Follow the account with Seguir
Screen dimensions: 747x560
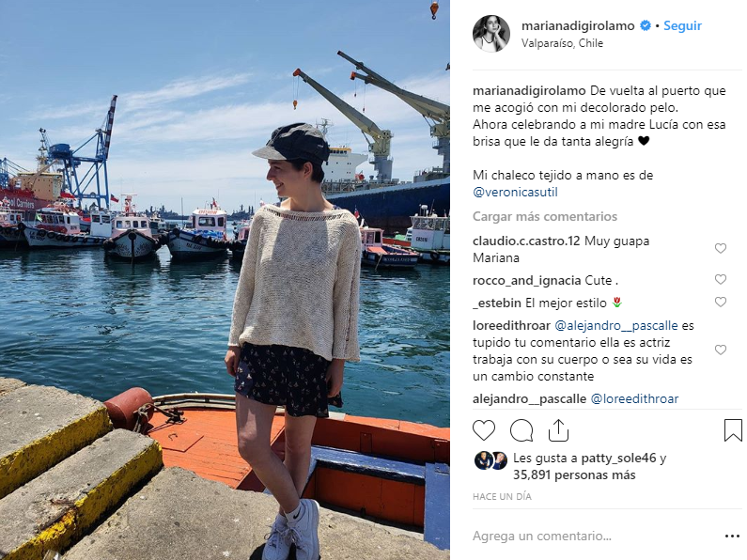[x=682, y=25]
